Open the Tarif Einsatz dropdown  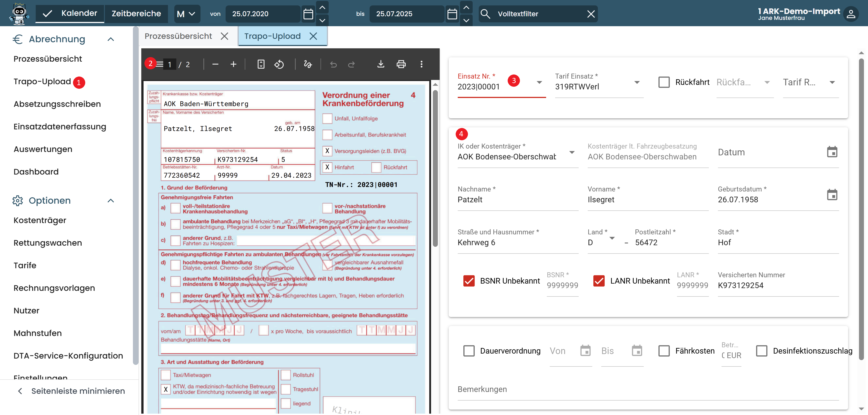[637, 82]
